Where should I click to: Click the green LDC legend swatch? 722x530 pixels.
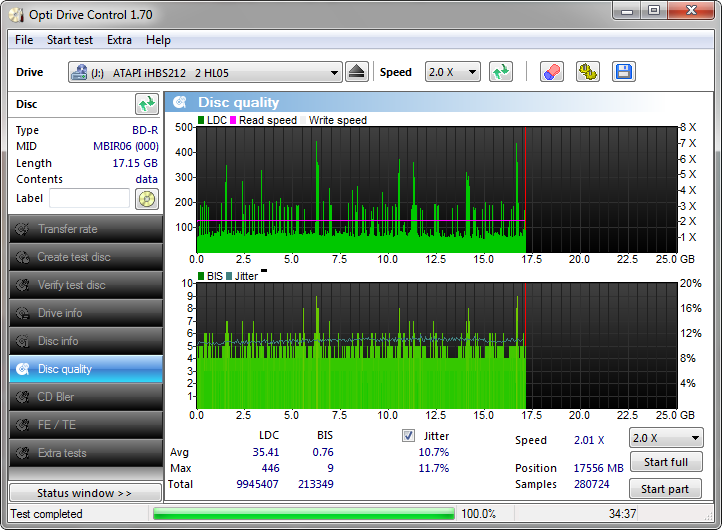pos(201,120)
